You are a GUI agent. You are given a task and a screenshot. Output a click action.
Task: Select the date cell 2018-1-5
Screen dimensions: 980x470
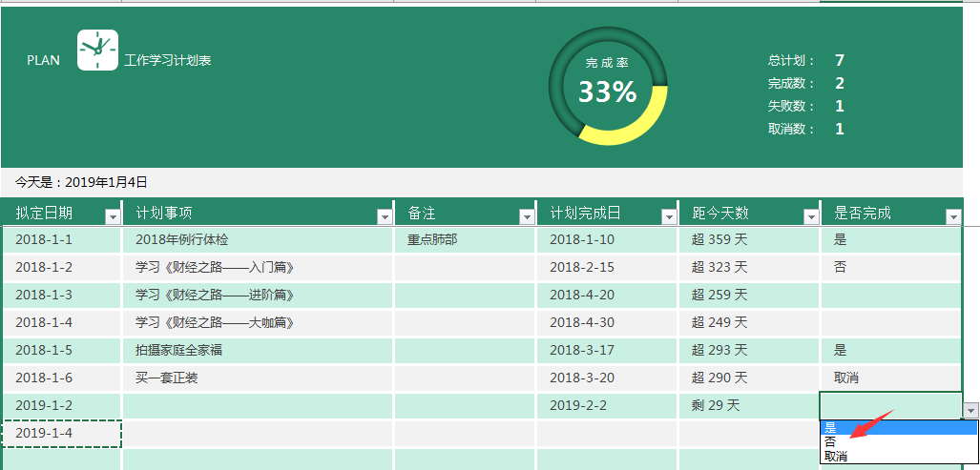62,350
